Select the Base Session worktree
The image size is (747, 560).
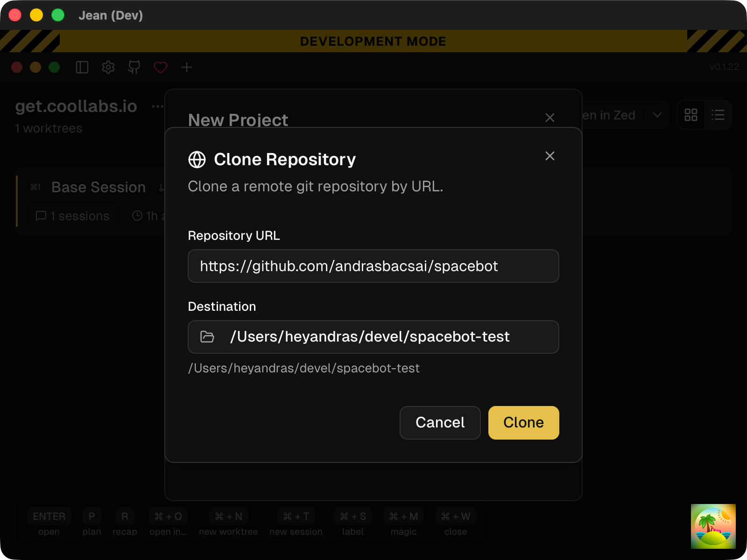(98, 187)
